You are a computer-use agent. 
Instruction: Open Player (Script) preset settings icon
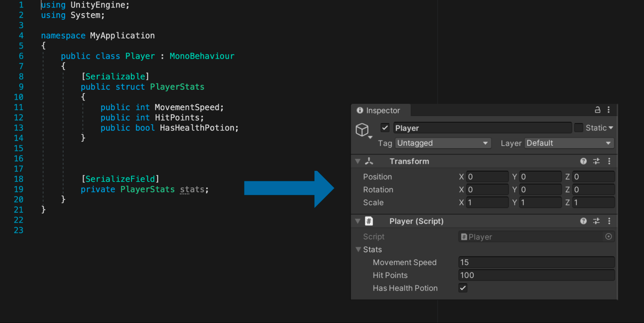coord(596,221)
